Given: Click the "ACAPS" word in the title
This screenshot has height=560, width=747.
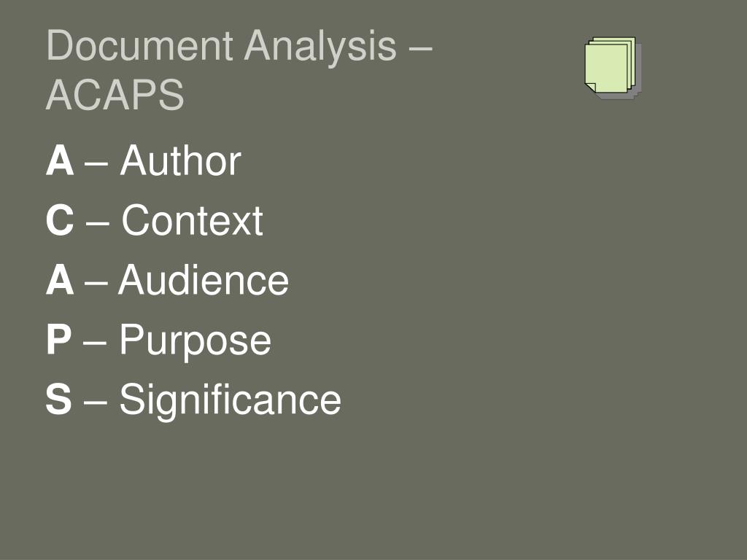Looking at the screenshot, I should pyautogui.click(x=115, y=95).
